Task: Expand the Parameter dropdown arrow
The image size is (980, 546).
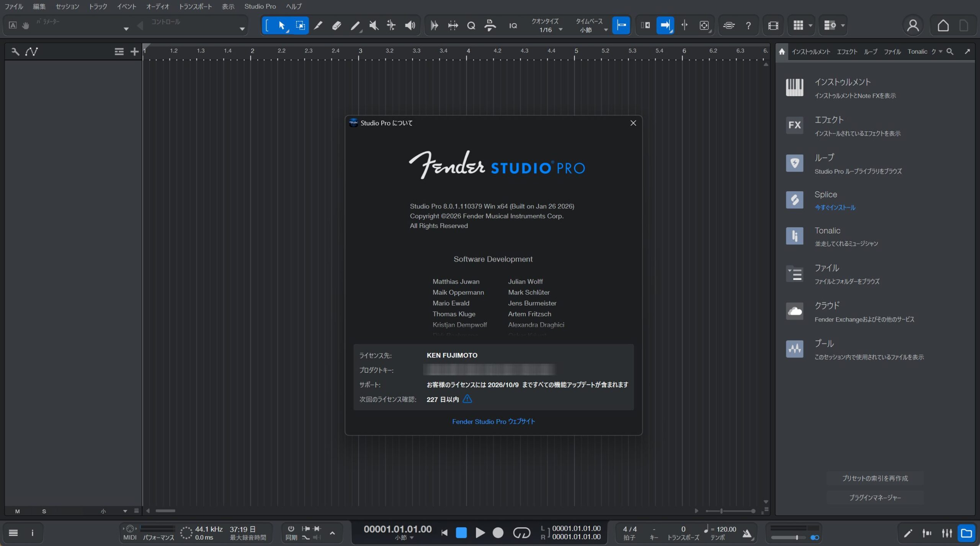Action: tap(126, 29)
